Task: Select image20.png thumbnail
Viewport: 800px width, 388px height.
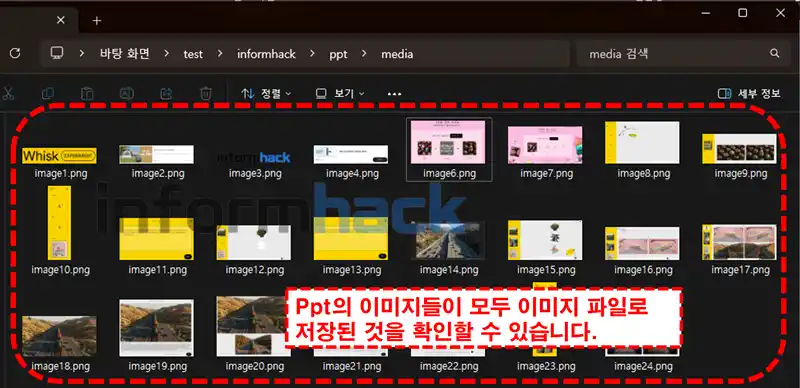Action: pyautogui.click(x=254, y=326)
